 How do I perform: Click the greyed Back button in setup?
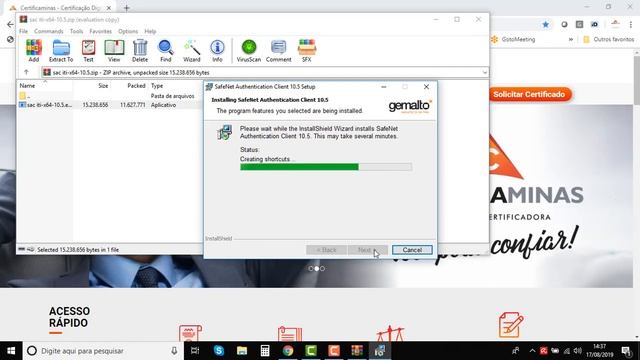pyautogui.click(x=326, y=250)
